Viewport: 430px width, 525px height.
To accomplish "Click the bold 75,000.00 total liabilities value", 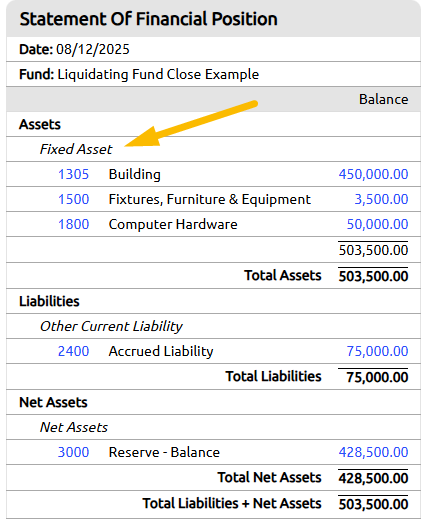I will click(x=377, y=377).
